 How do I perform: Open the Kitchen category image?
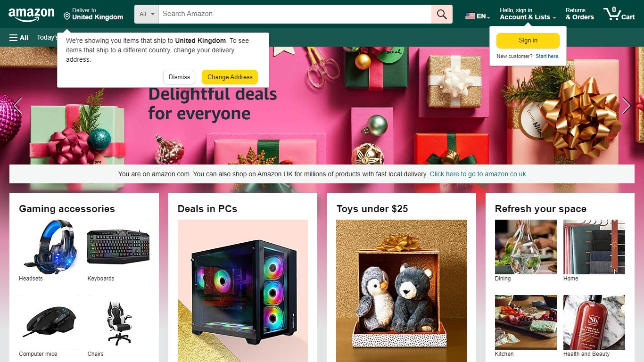[526, 322]
